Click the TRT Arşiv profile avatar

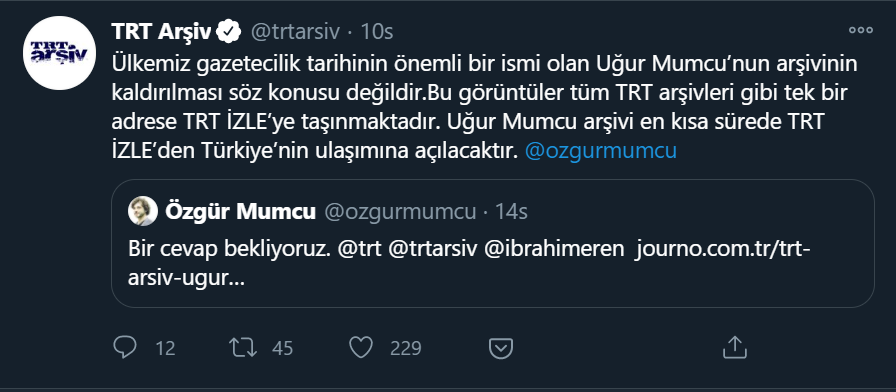click(x=59, y=53)
